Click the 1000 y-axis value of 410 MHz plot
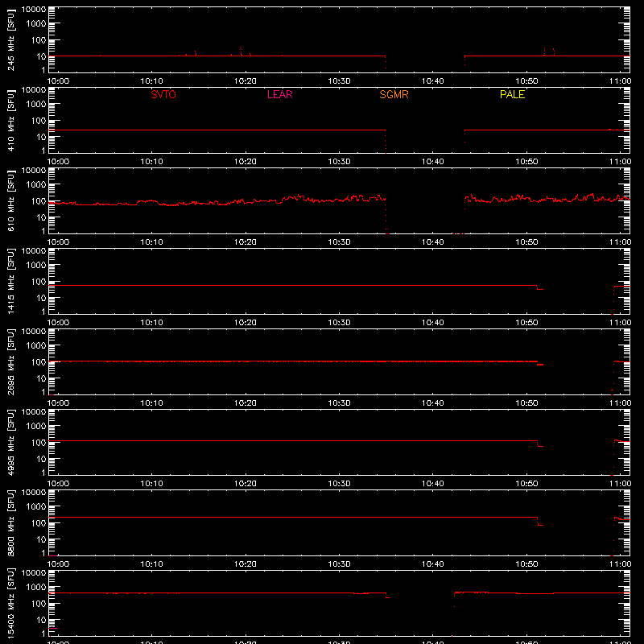644x644 pixels. (36, 105)
